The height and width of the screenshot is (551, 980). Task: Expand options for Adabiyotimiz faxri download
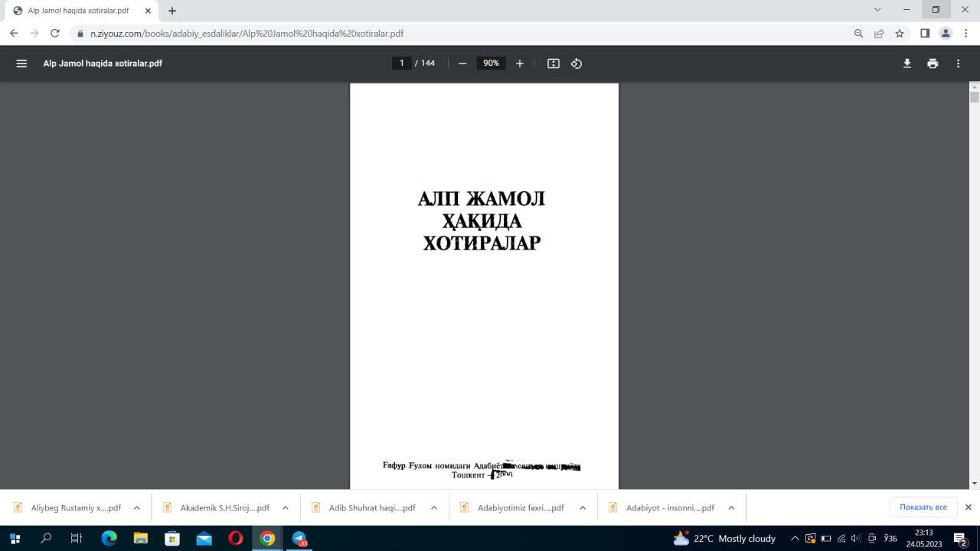click(582, 507)
